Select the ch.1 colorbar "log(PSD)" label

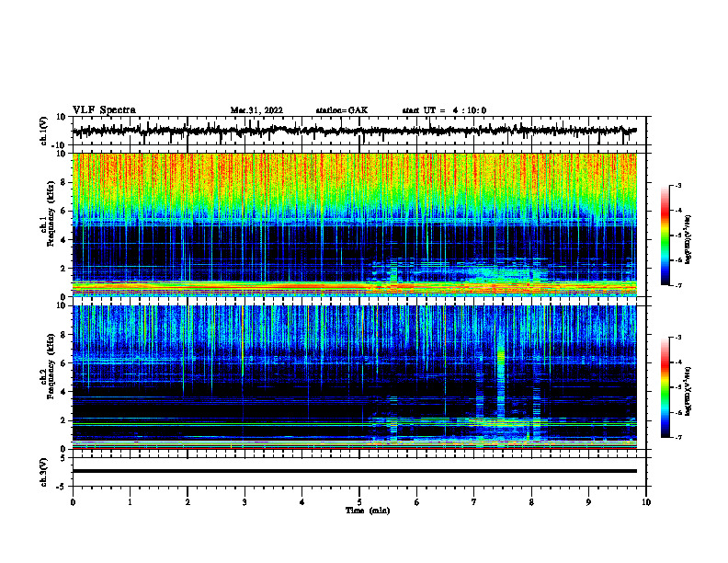point(688,240)
